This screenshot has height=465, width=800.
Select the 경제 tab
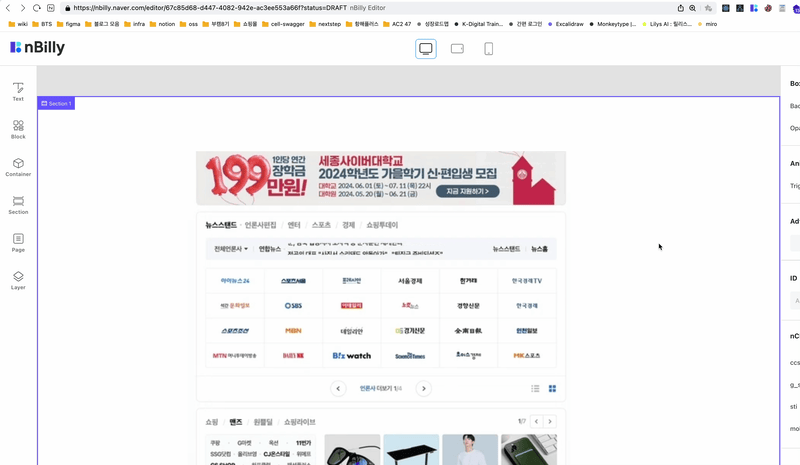point(348,225)
